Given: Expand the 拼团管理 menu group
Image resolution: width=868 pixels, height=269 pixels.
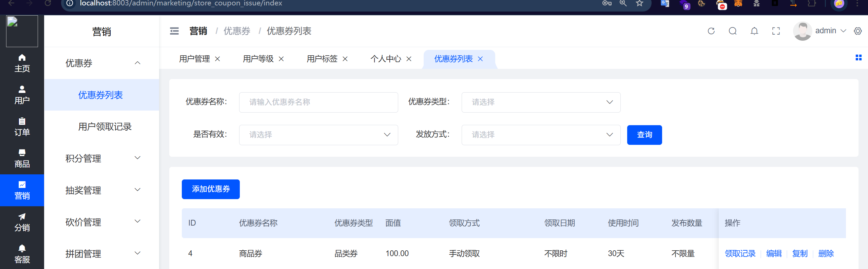Looking at the screenshot, I should click(102, 254).
